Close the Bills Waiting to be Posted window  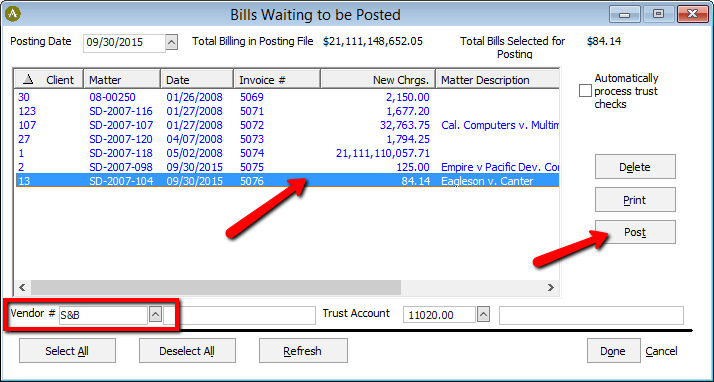click(692, 14)
